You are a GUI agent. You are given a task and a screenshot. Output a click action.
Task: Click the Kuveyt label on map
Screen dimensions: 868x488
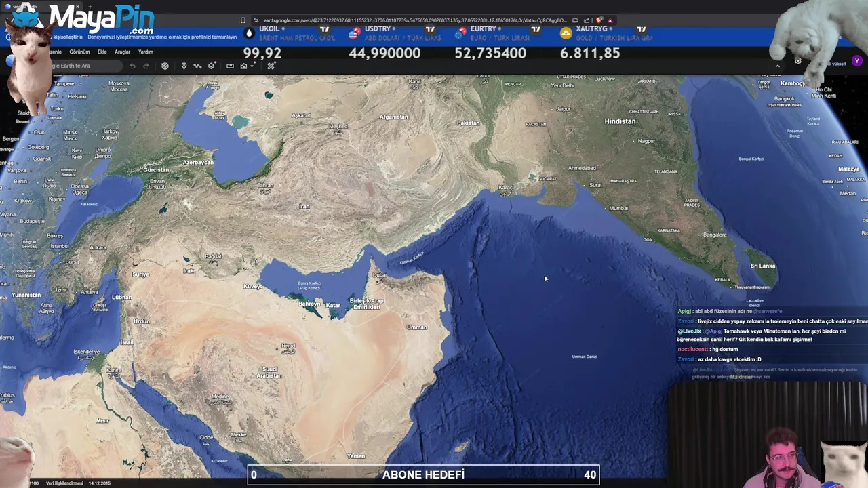pos(253,287)
